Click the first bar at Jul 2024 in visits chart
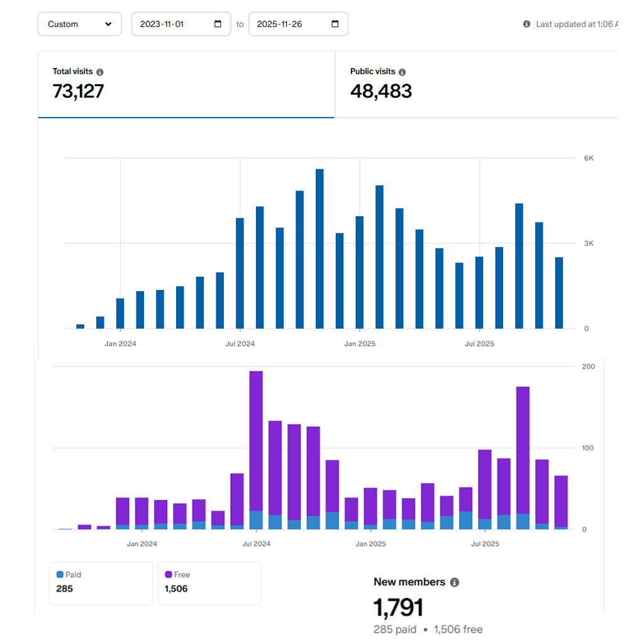Screen dimensions: 644x644 [240, 273]
